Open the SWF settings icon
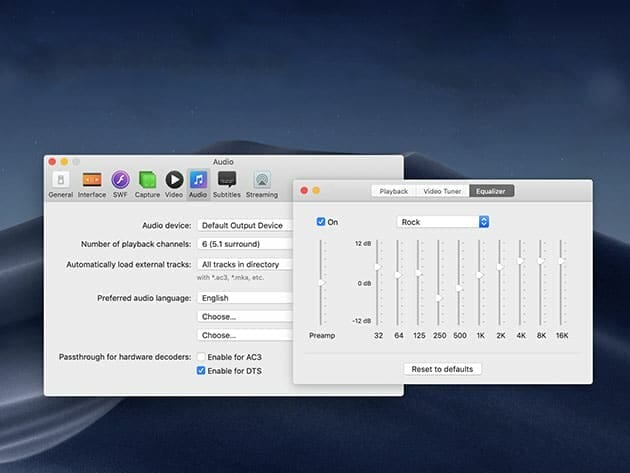Screen dimensions: 630x473 (120, 183)
